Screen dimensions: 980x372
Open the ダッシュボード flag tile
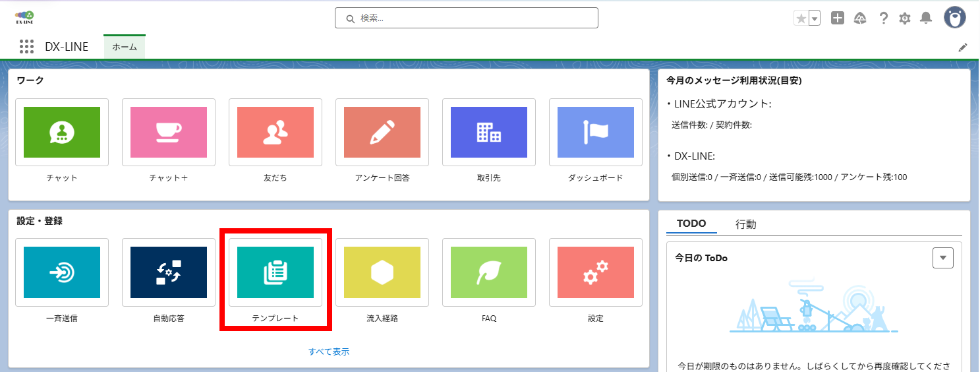[x=596, y=133]
